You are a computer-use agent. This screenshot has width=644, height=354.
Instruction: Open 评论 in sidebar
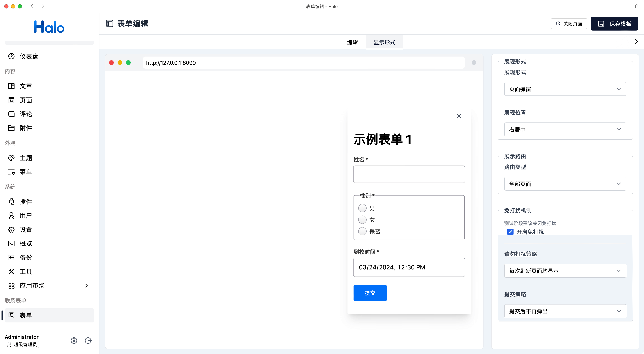pos(49,114)
